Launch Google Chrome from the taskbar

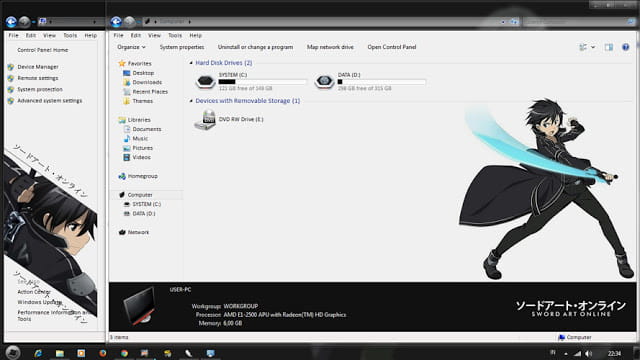tap(124, 353)
